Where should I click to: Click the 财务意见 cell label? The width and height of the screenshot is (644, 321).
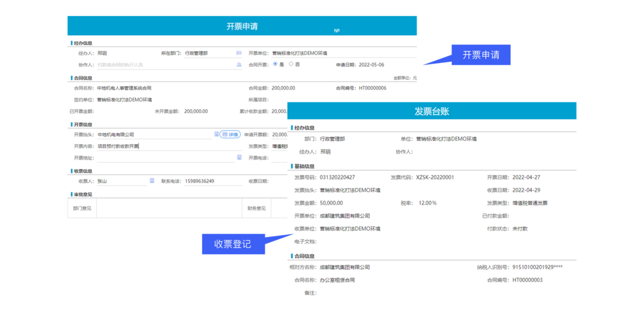point(257,208)
